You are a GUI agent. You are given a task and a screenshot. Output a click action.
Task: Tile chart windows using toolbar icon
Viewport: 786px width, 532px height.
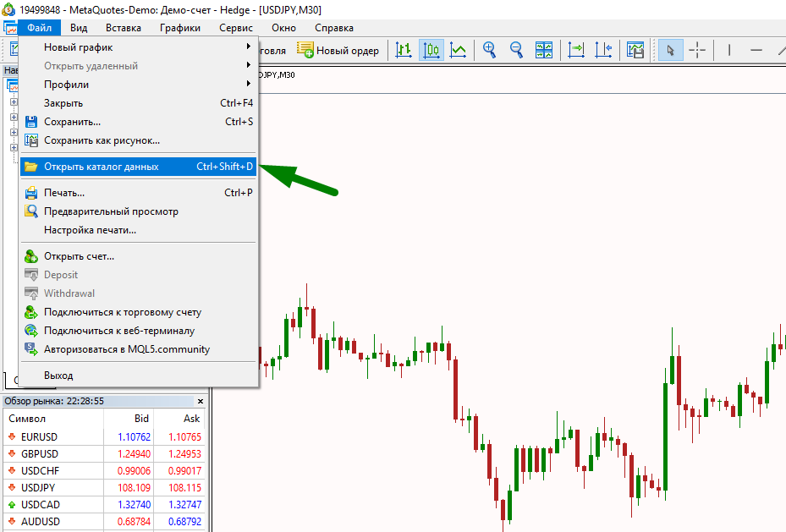(544, 50)
